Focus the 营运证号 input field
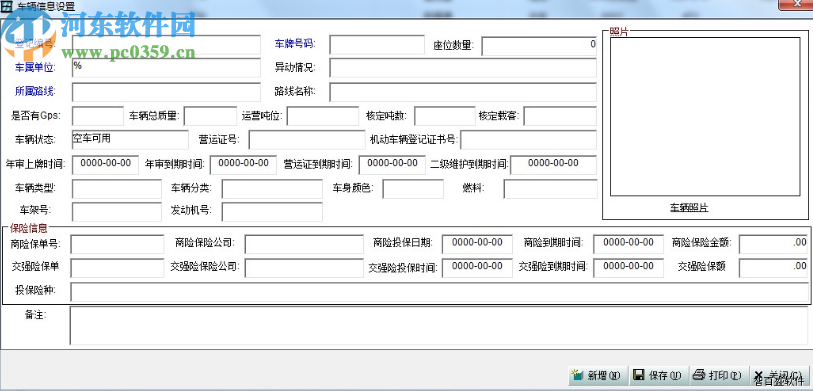 pos(307,139)
